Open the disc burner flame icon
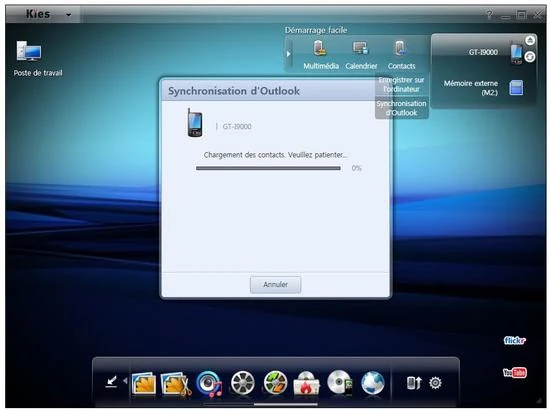This screenshot has height=411, width=550. (x=306, y=383)
